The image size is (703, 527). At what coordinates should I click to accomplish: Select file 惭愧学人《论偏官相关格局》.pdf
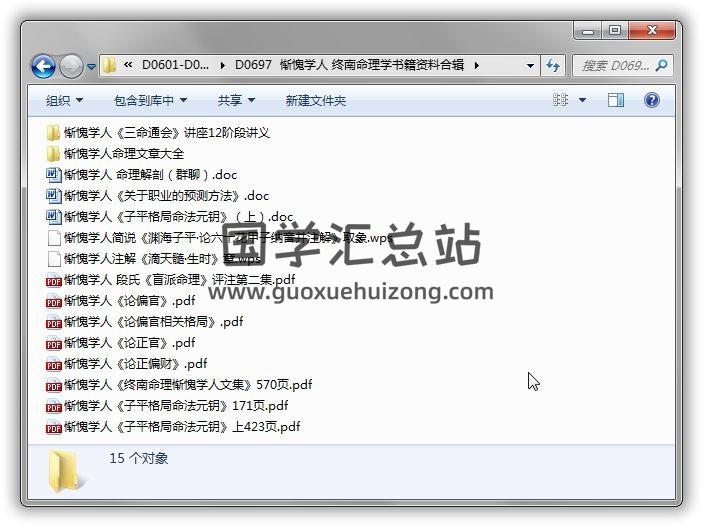click(153, 322)
